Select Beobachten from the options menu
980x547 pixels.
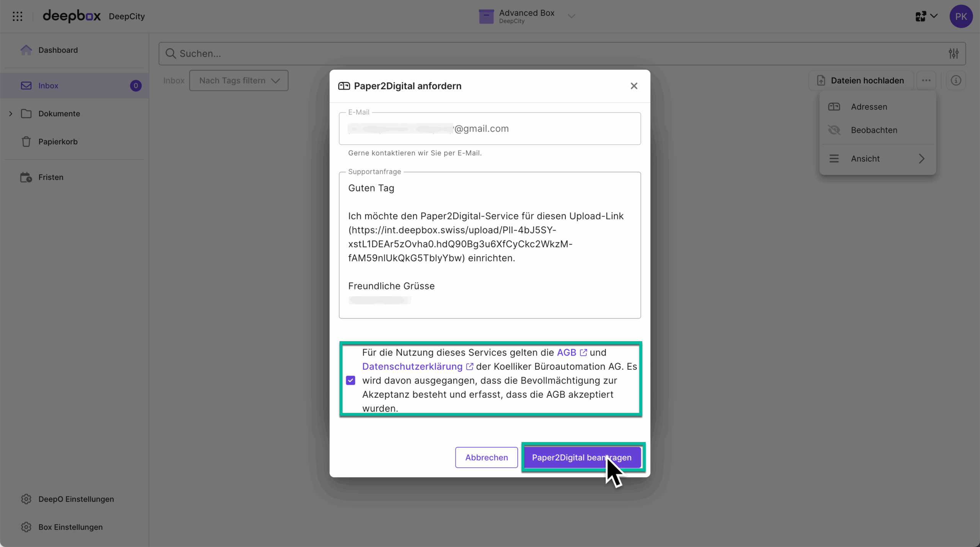point(878,130)
